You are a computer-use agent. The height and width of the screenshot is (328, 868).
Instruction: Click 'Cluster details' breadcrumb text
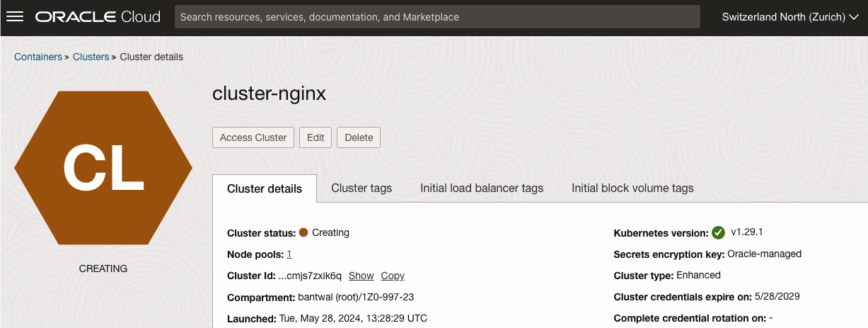[x=151, y=57]
